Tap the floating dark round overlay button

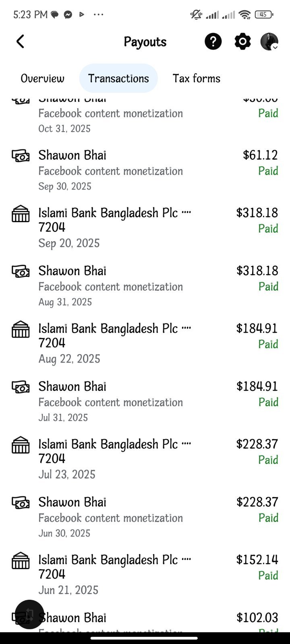tap(29, 614)
